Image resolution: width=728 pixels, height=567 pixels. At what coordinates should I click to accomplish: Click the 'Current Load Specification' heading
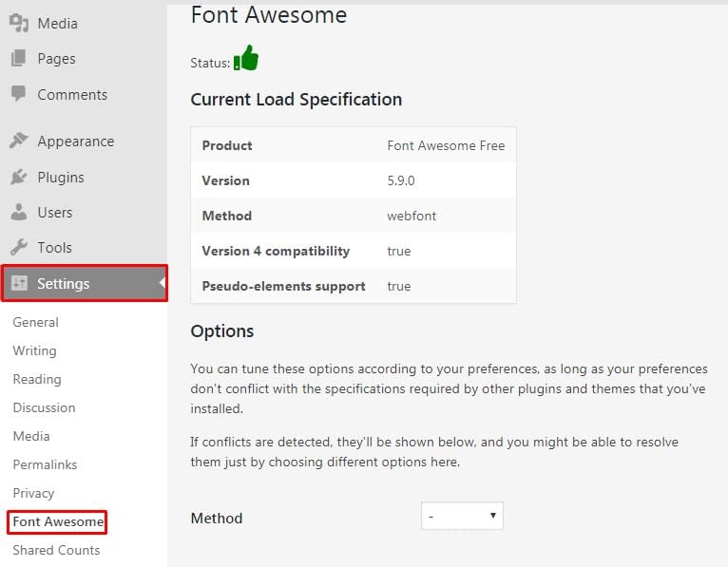[x=297, y=100]
